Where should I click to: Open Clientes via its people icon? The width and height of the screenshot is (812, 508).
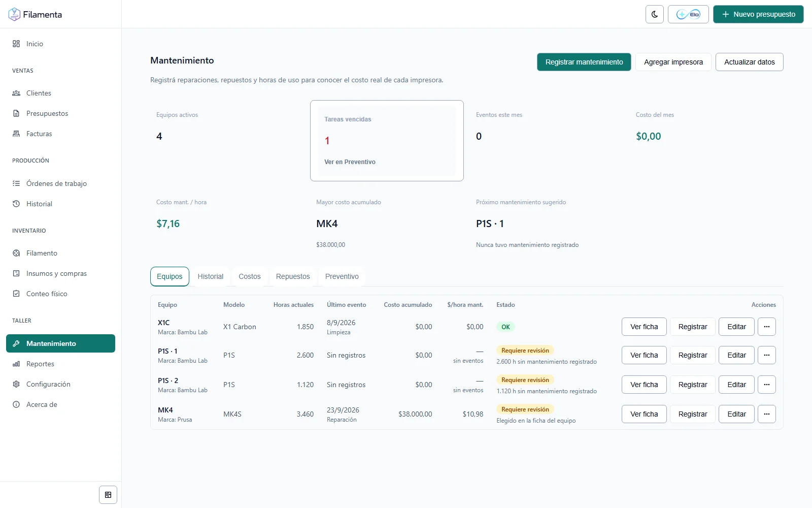pyautogui.click(x=16, y=93)
